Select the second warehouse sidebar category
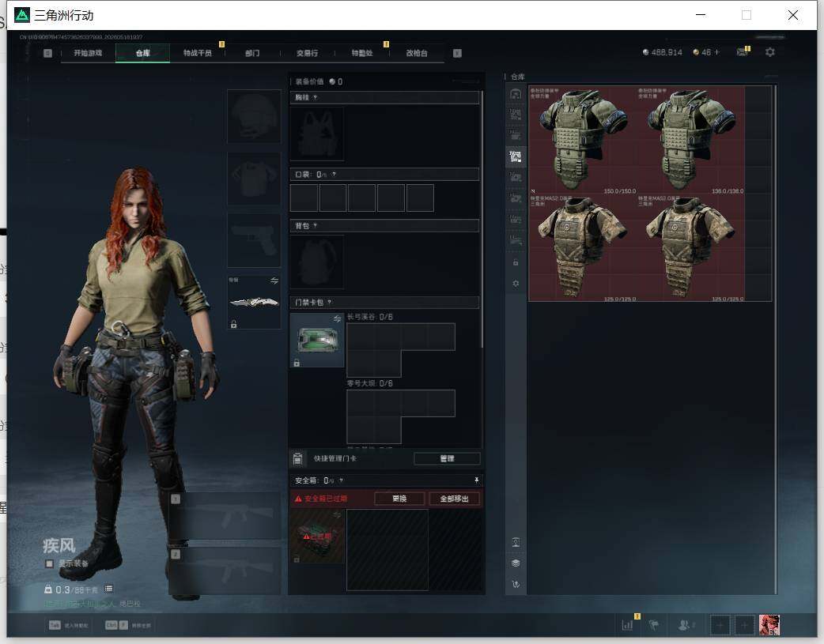The width and height of the screenshot is (824, 644). [516, 115]
